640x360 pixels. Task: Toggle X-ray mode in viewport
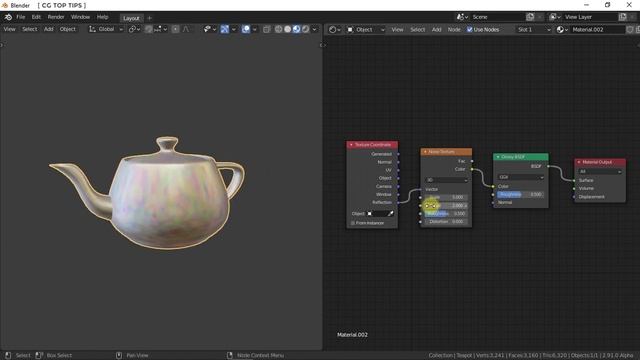267,29
